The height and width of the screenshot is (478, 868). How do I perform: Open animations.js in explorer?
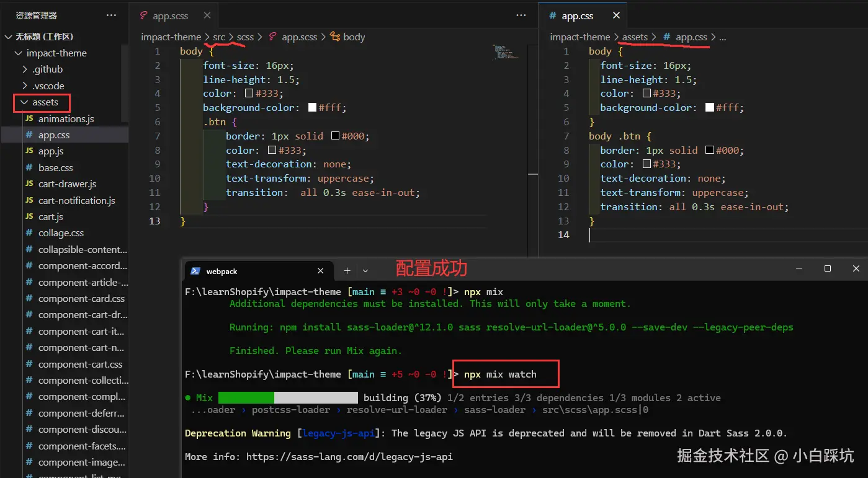(66, 118)
